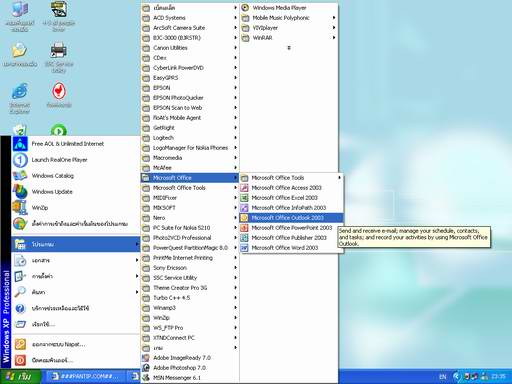Open the Canon Utilities folder
Viewport: 512px width, 384px height.
click(x=189, y=48)
